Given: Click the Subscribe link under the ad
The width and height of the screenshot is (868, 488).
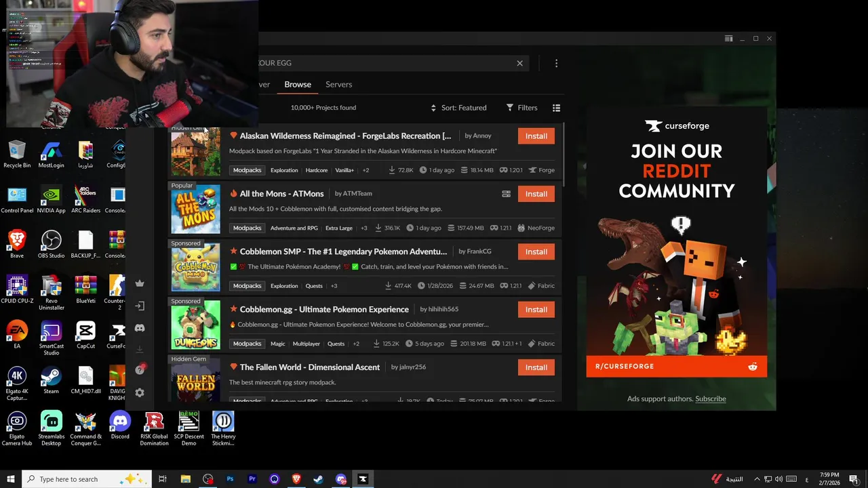Looking at the screenshot, I should 711,399.
